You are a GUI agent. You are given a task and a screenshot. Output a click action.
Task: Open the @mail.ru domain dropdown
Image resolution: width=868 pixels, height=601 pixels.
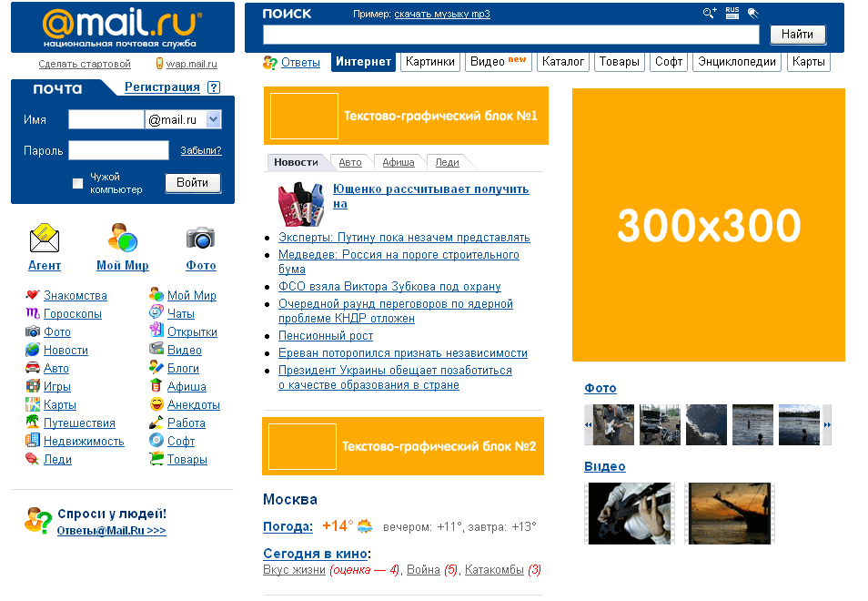click(214, 119)
